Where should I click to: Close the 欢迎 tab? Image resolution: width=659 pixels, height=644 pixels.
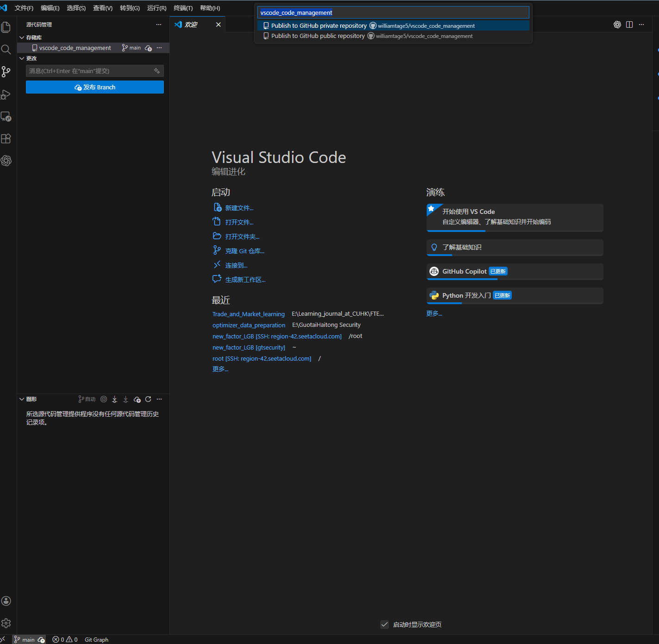(x=218, y=25)
